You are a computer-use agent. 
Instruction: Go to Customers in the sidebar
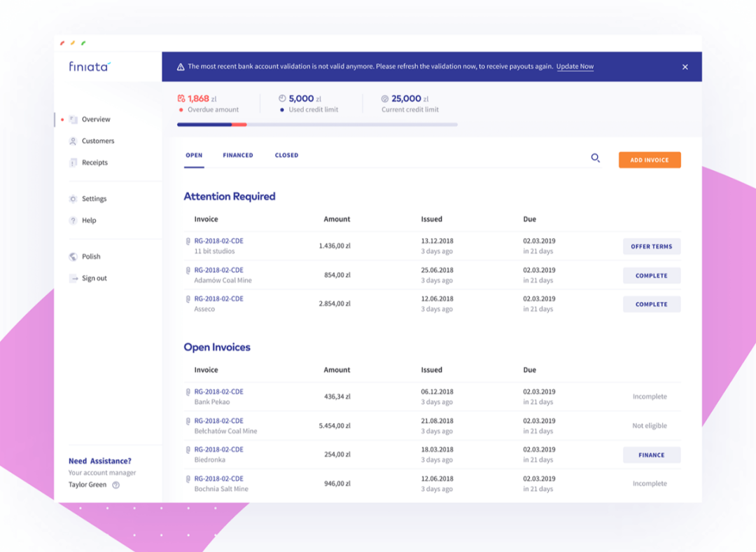pos(98,141)
